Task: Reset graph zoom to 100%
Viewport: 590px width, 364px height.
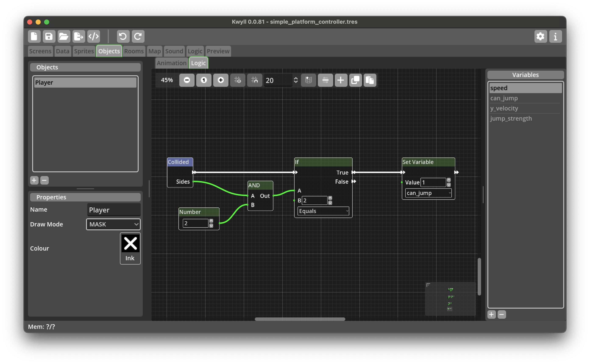Action: [x=204, y=80]
